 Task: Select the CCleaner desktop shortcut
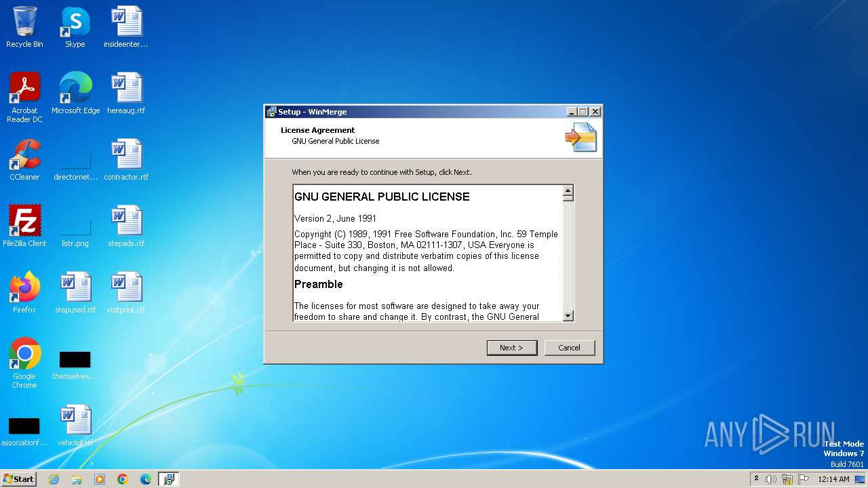coord(24,160)
